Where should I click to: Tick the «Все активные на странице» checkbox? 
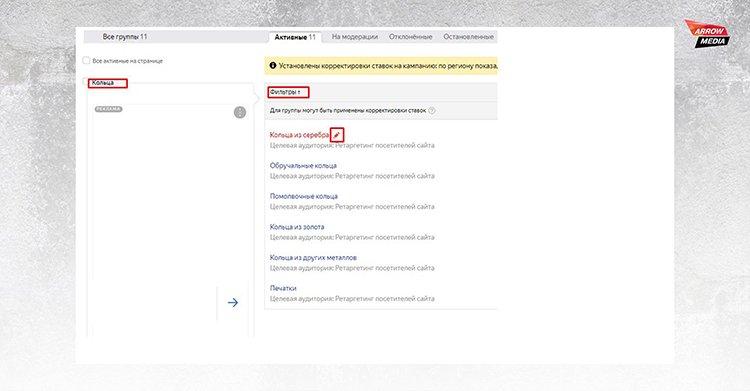(86, 60)
